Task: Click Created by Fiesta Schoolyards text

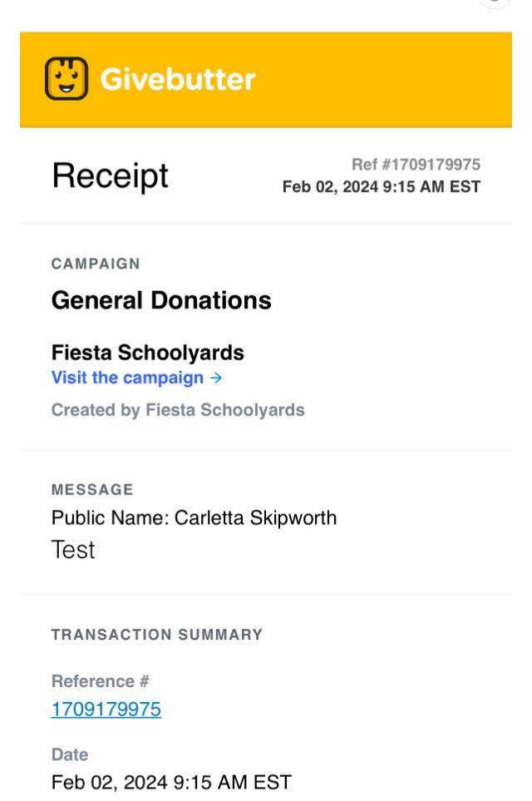Action: (178, 410)
